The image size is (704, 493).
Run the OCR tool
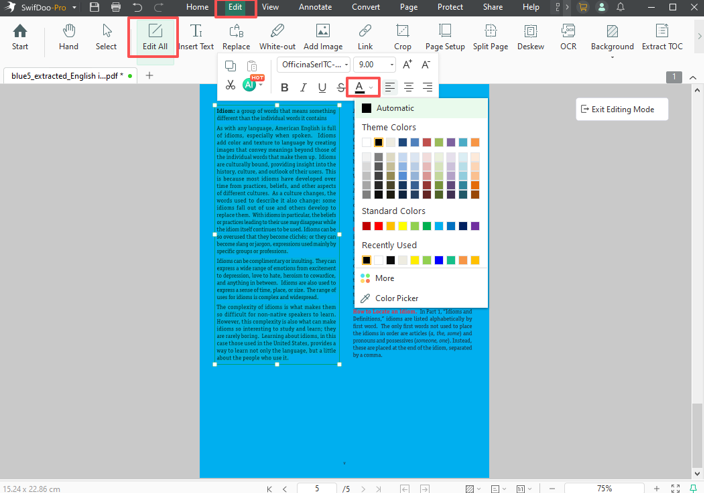tap(568, 37)
